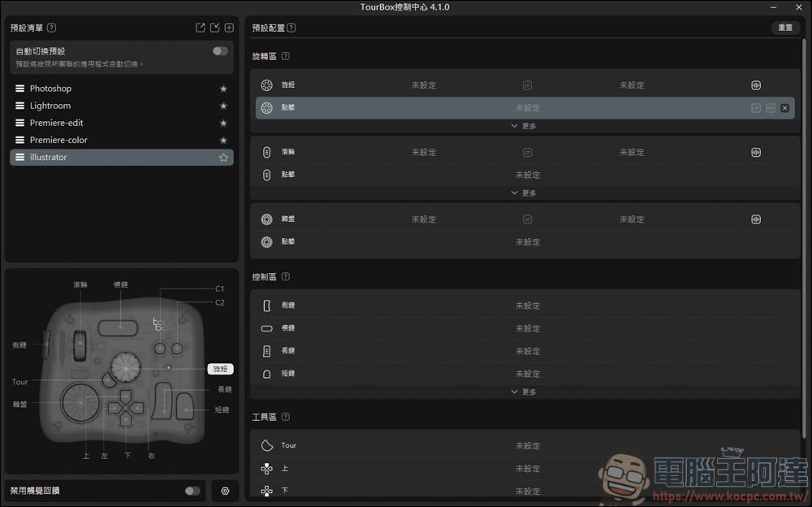This screenshot has width=812, height=507.
Task: Click the vertical scrollbar in 預設配置 panel
Action: pos(804,238)
